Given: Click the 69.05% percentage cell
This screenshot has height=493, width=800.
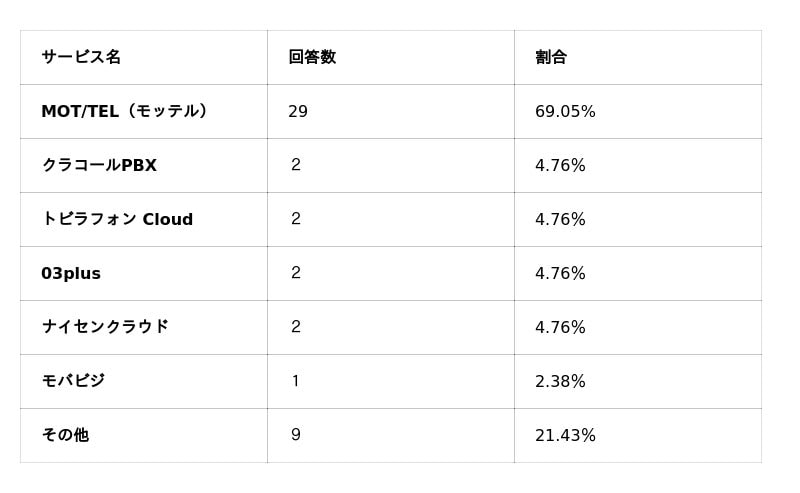Looking at the screenshot, I should pos(565,111).
